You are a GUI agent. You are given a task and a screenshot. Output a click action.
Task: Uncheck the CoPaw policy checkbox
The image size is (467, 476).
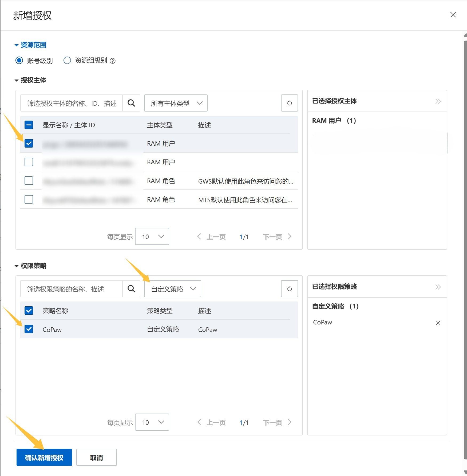click(29, 329)
